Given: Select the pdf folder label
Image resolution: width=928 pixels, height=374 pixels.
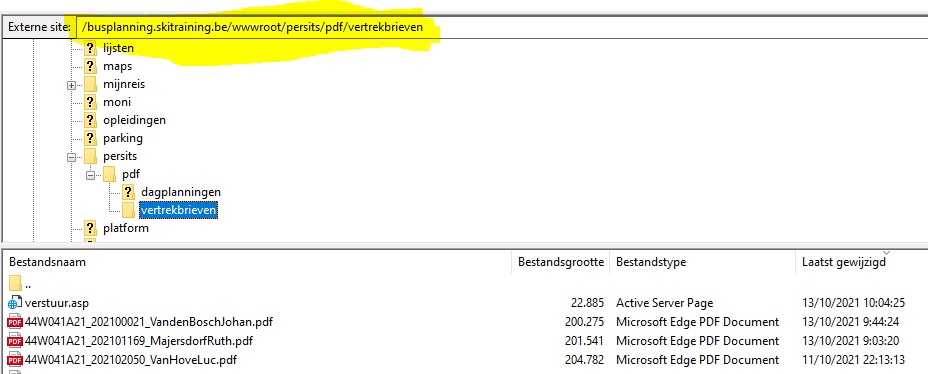Looking at the screenshot, I should point(131,174).
